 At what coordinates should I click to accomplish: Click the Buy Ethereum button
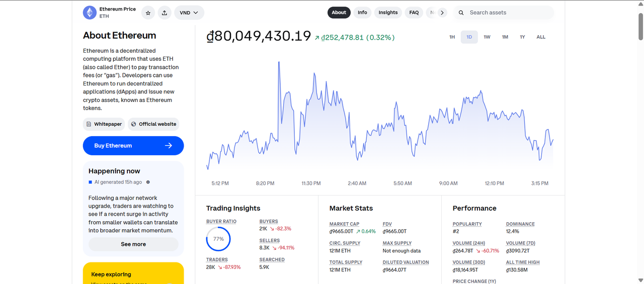pos(133,146)
